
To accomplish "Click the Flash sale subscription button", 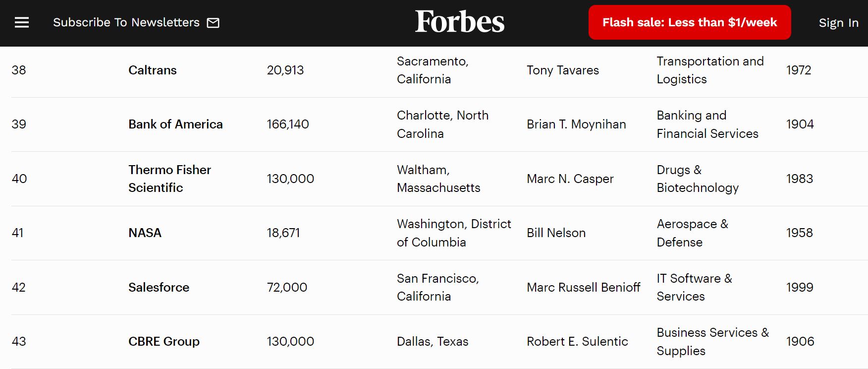I will coord(690,22).
